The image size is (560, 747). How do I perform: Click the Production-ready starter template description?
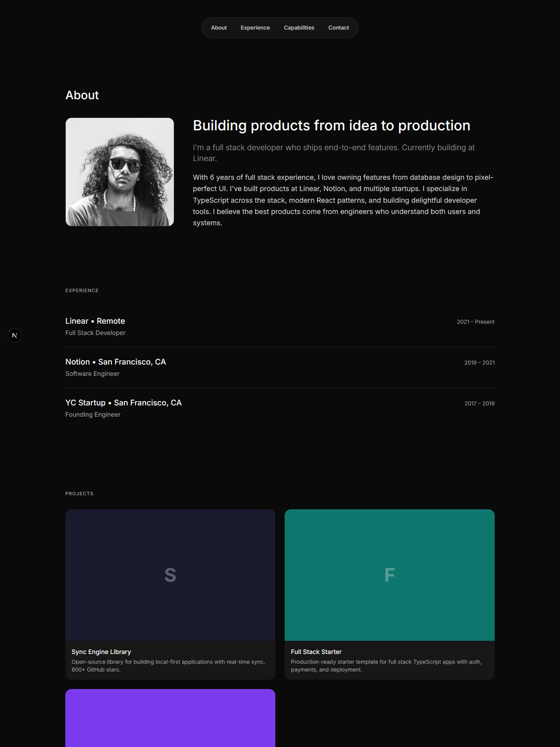[386, 666]
